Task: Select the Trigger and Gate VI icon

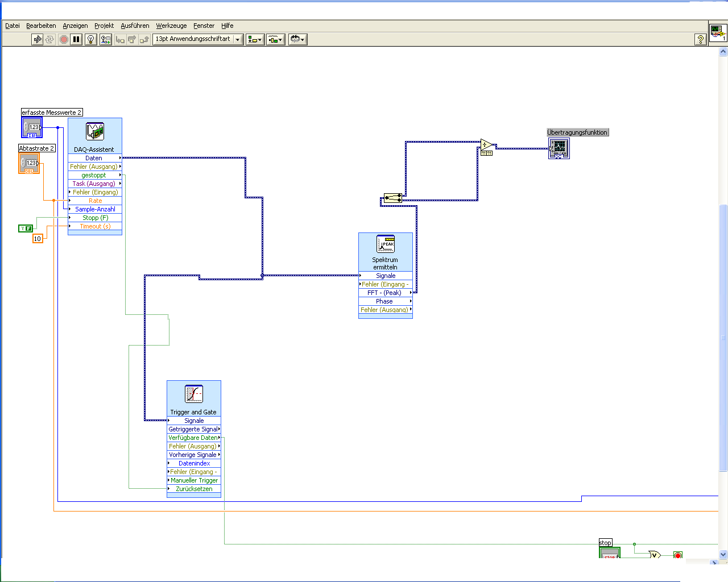Action: tap(194, 394)
